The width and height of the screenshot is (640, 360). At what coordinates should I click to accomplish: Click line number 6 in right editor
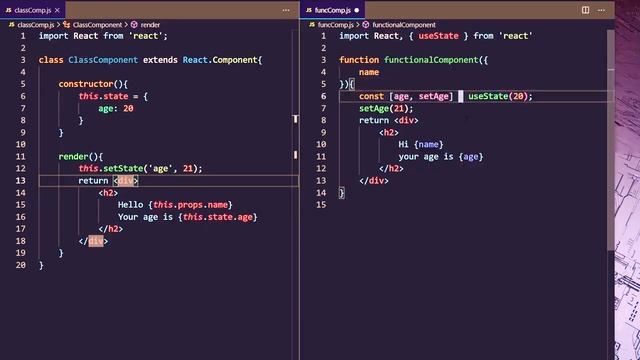323,96
